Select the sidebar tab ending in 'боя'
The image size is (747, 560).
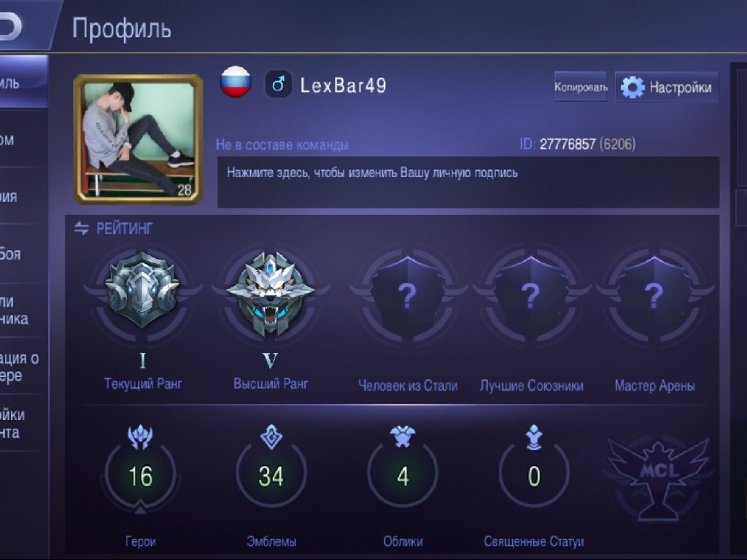coord(24,253)
